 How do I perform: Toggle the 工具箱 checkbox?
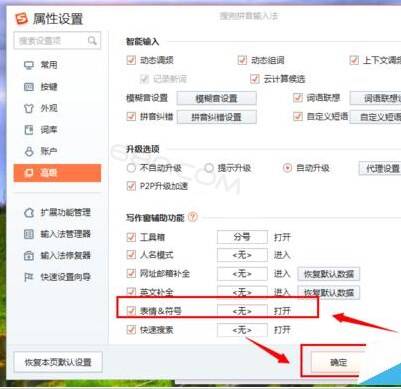[131, 237]
